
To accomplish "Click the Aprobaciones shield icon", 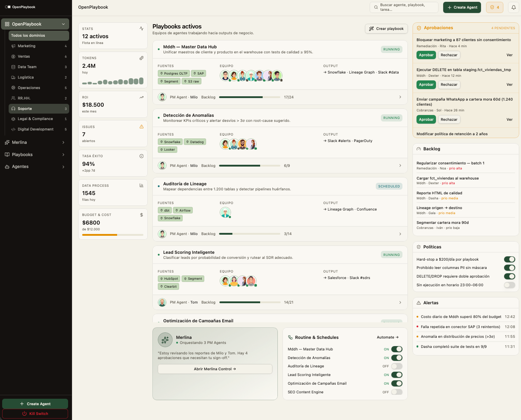I will coord(419,28).
